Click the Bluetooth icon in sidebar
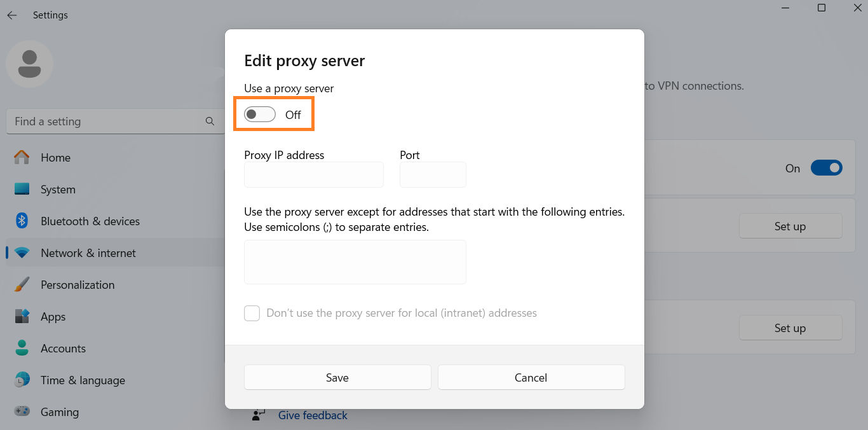The height and width of the screenshot is (430, 868). click(22, 221)
